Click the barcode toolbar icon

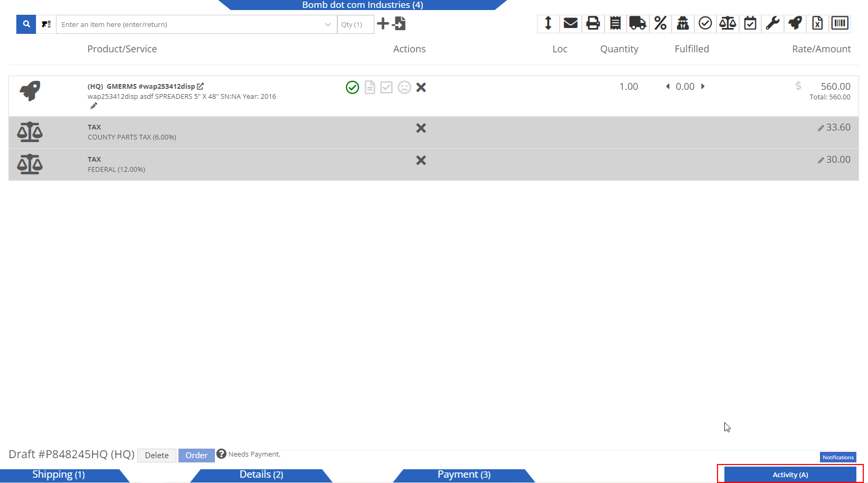point(840,23)
